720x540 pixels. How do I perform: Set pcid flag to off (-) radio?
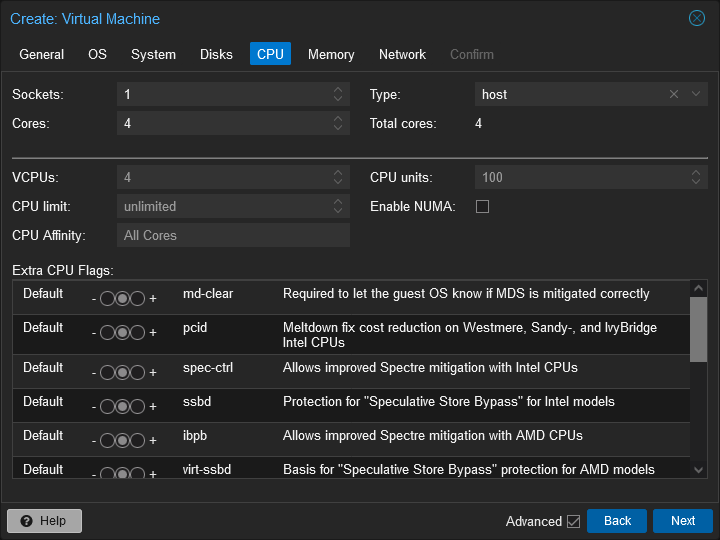tap(107, 332)
